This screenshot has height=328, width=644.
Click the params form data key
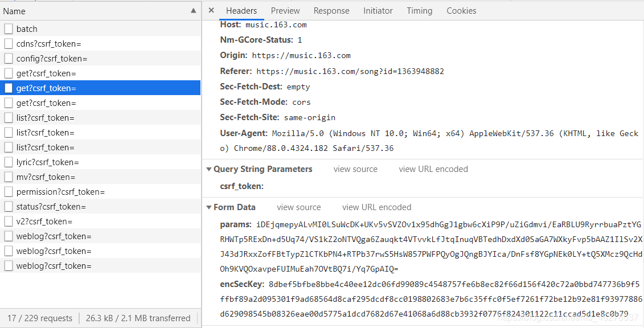pos(236,224)
